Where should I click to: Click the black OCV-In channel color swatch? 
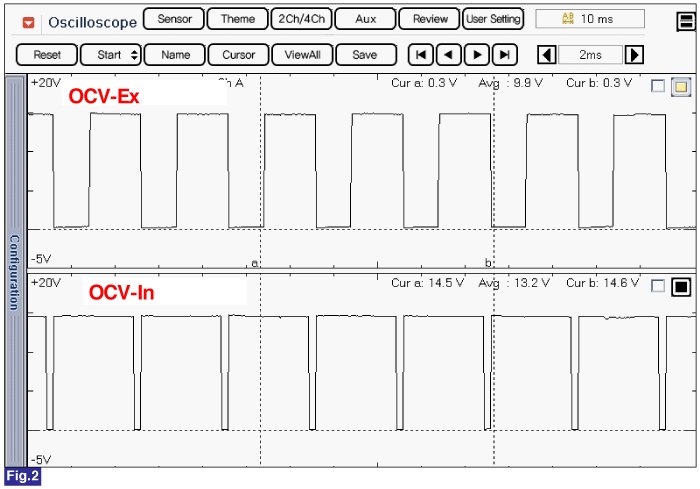680,287
